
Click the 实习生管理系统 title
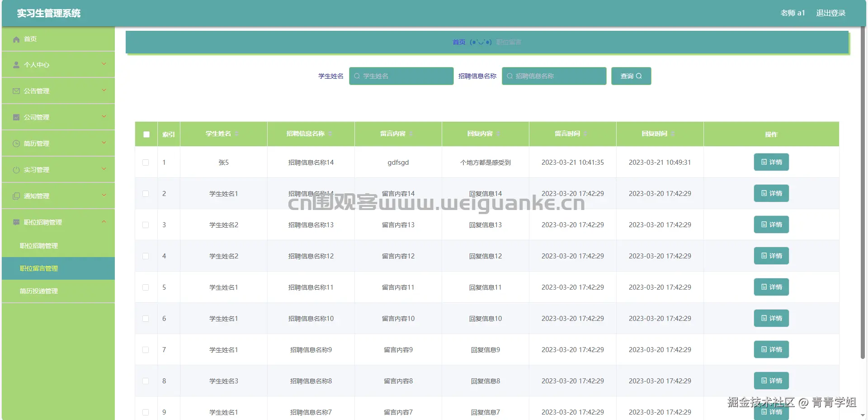[x=49, y=14]
